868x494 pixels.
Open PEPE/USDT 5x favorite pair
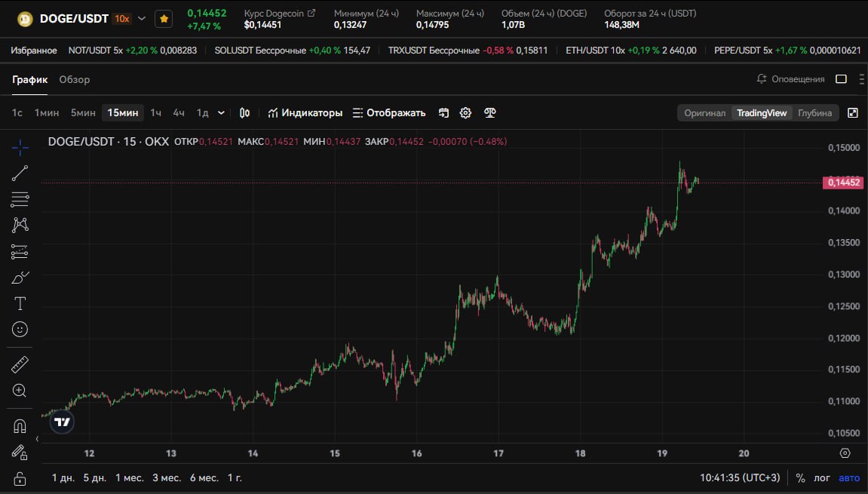(x=787, y=51)
